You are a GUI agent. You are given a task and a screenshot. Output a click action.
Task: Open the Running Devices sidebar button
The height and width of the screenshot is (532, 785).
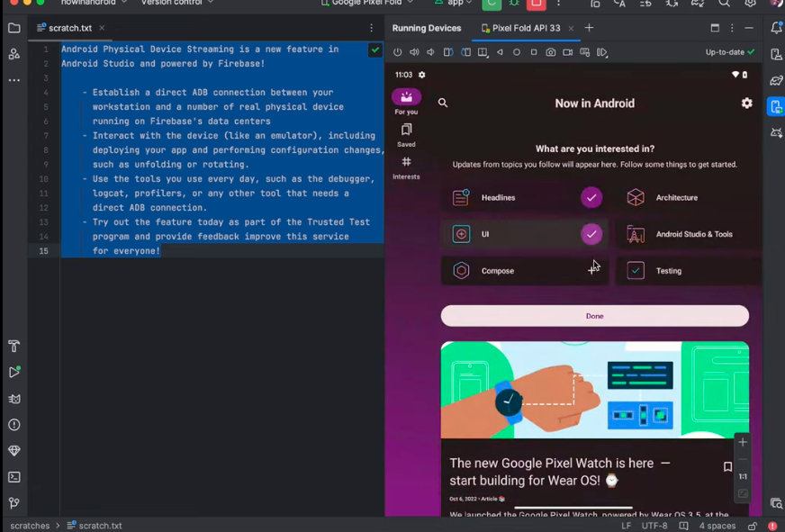(776, 106)
